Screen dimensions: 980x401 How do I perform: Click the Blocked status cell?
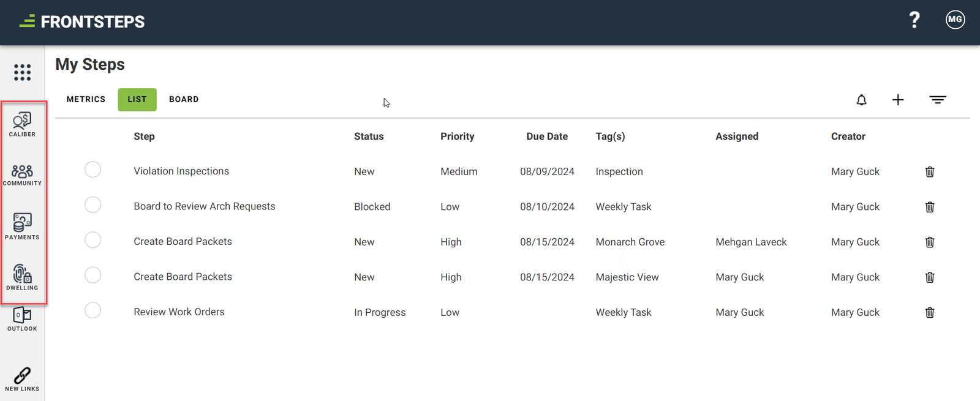point(372,207)
